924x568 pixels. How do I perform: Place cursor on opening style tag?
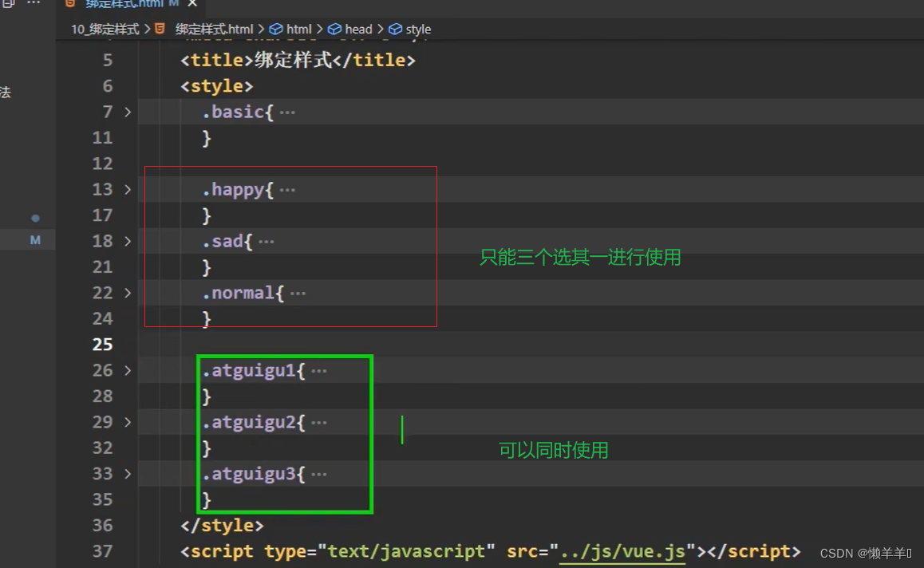tap(216, 86)
